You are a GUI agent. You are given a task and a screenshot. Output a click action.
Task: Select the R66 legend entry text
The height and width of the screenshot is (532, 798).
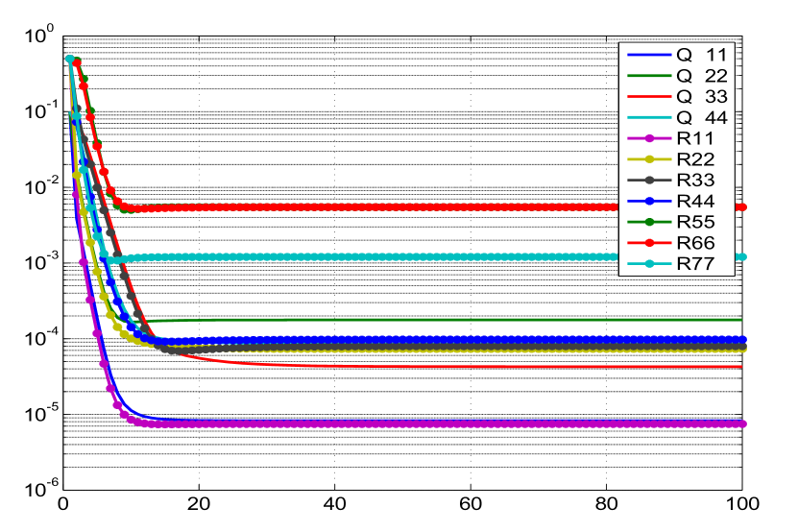point(695,243)
